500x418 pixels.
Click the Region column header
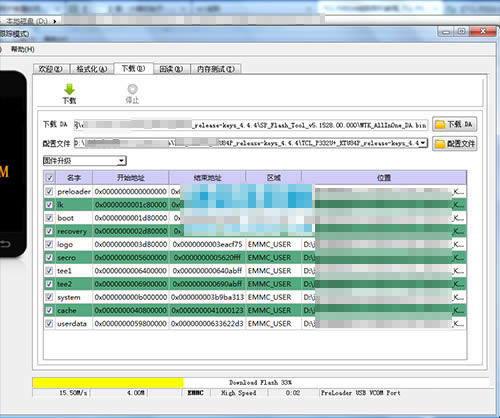(x=274, y=178)
